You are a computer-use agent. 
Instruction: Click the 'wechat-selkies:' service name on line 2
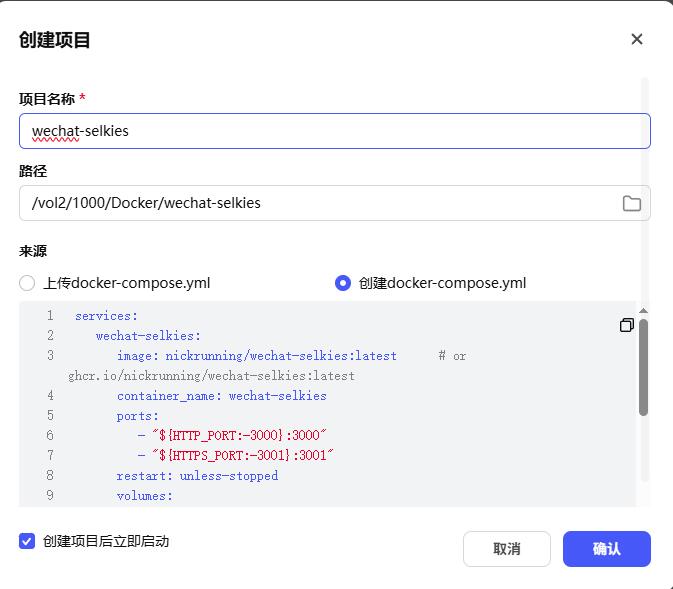148,336
